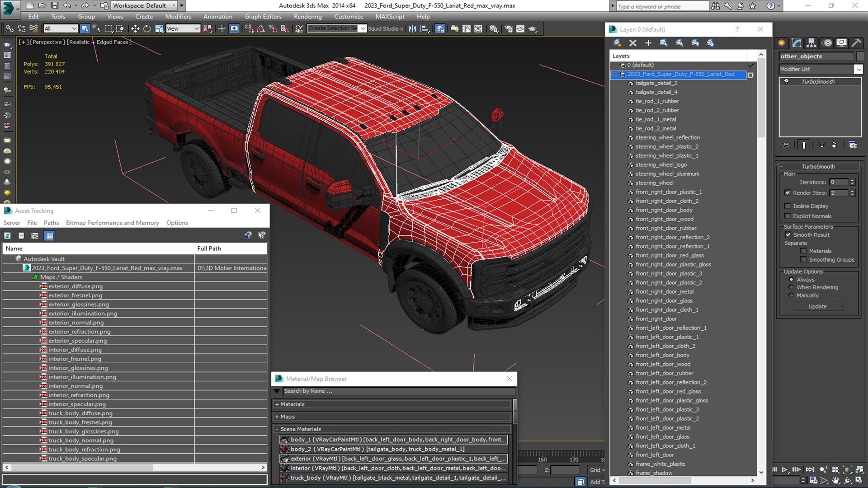Add selected objects to layer plus icon
The width and height of the screenshot is (868, 488).
point(648,43)
